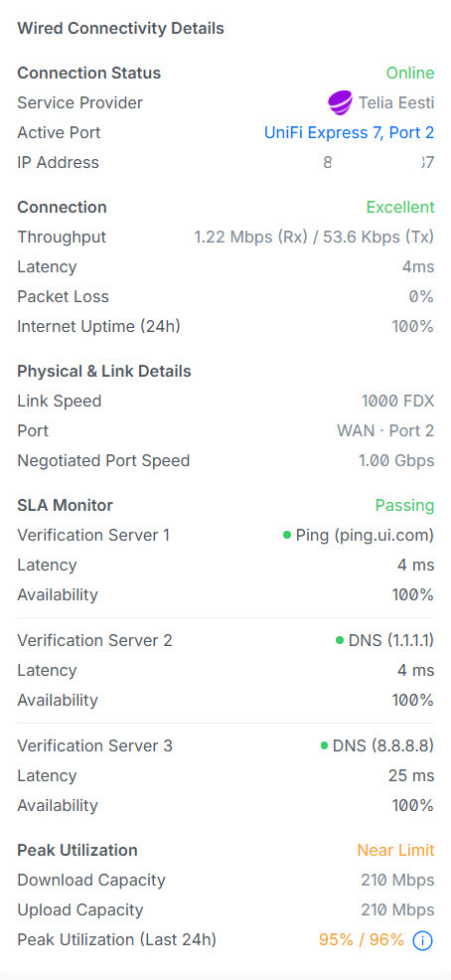Screen dimensions: 451x980
Task: Click the Throughput Rx/Tx value
Action: pos(314,237)
